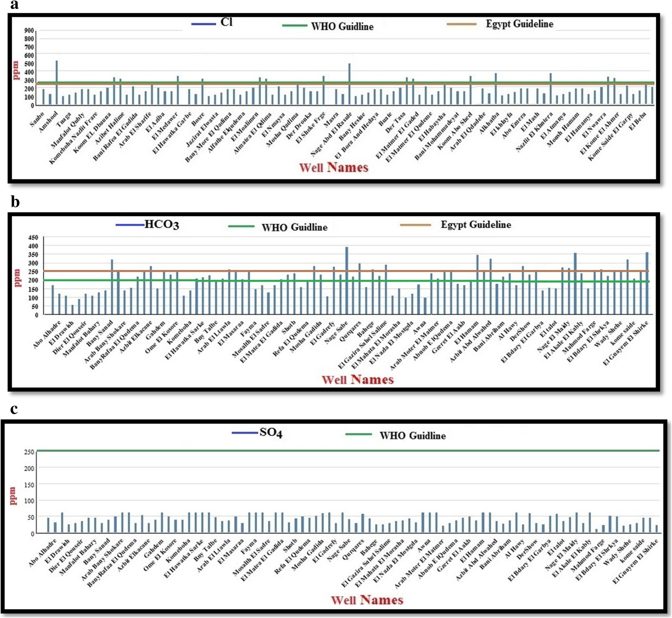Screen dimensions: 672x618
Task: Click the tallest Nage Sabe bar in HCO3 chart
Action: pos(347,280)
